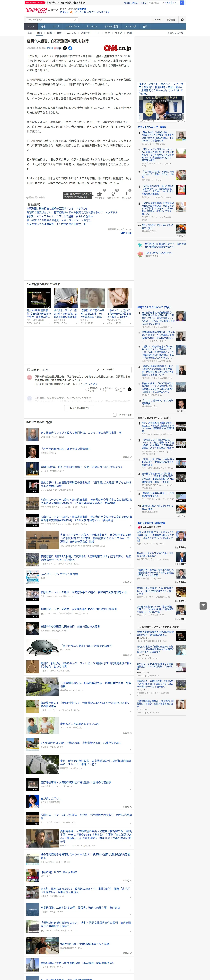Click the blue web search button at the top

point(182,3)
